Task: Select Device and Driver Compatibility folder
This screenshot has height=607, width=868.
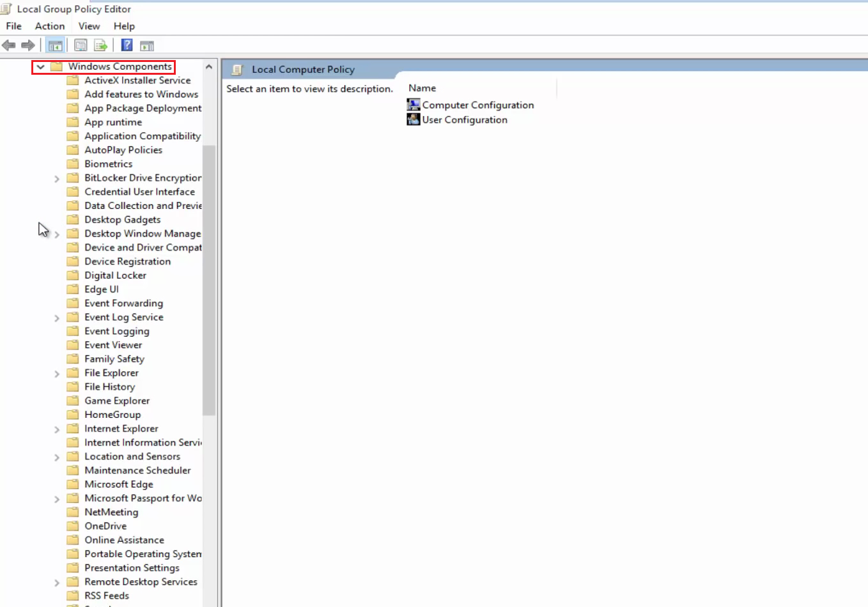Action: (143, 247)
